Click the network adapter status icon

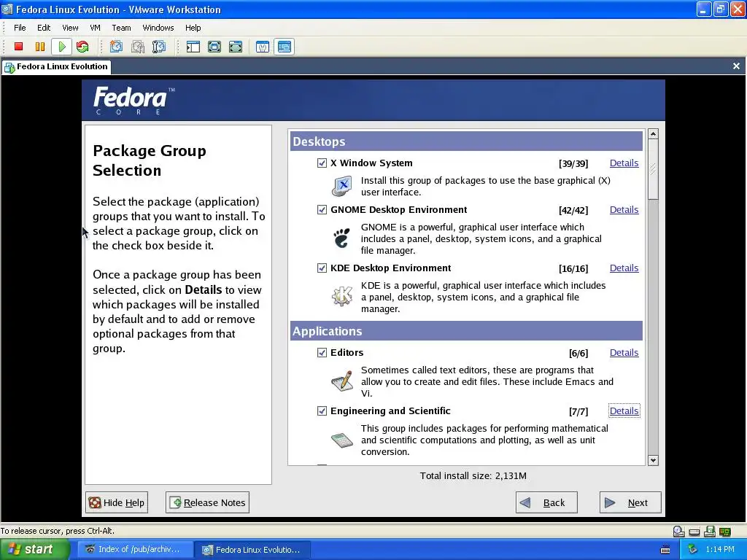[x=725, y=532]
